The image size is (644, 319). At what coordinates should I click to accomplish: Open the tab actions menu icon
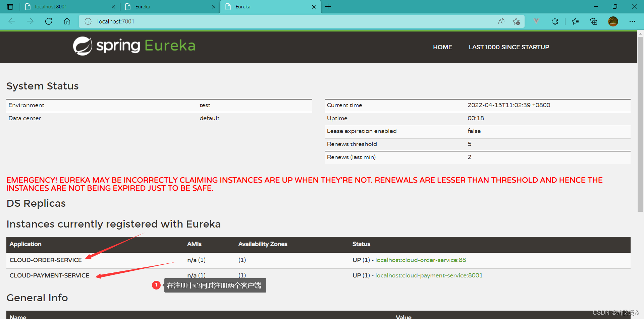point(10,7)
